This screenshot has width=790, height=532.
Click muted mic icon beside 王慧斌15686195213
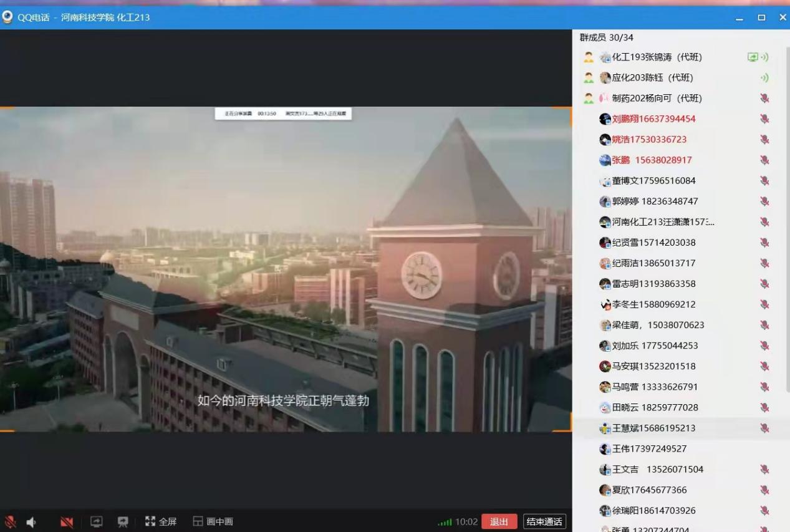(764, 428)
